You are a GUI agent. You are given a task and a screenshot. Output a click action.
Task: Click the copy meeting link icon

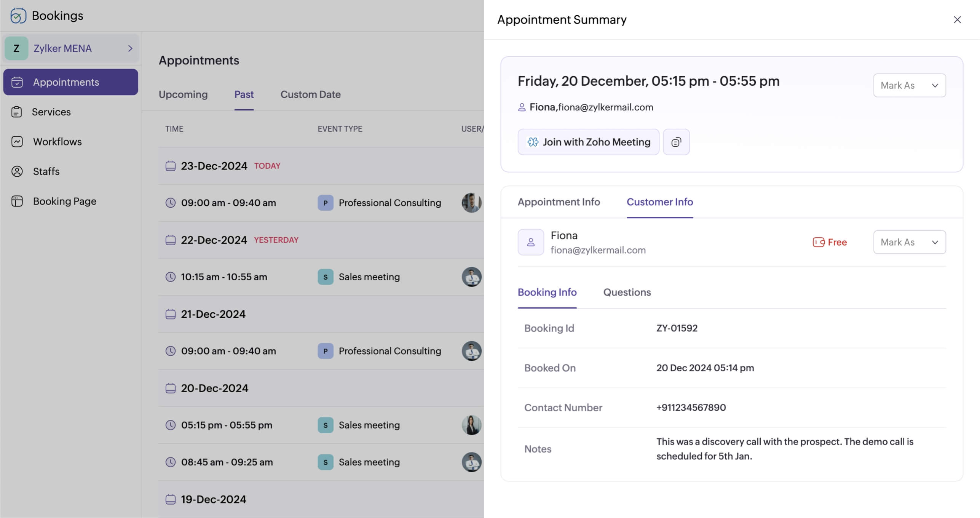click(x=676, y=142)
